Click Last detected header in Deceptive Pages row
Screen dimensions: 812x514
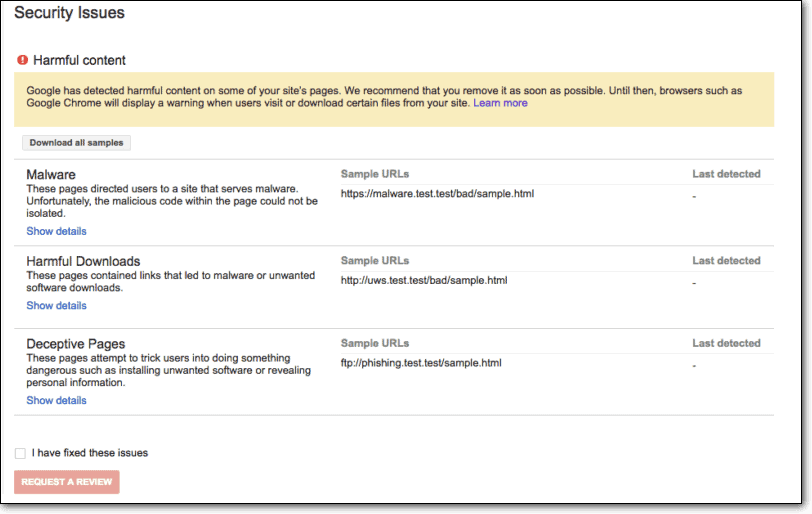coord(726,343)
